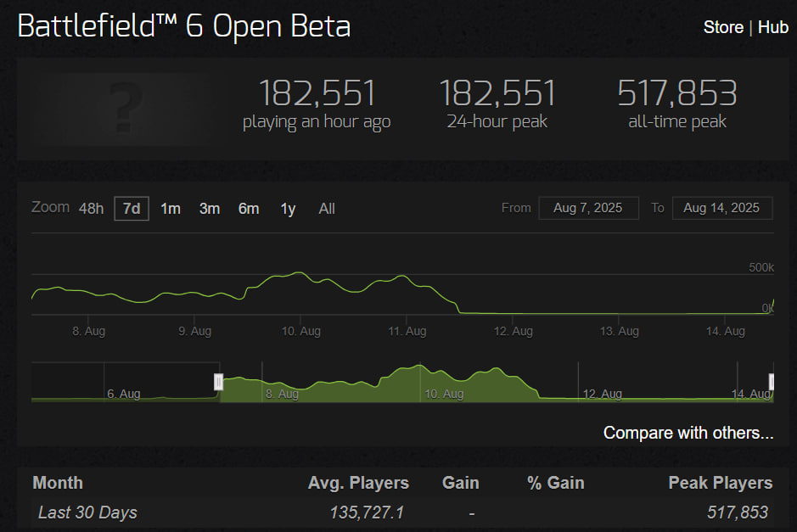Open the Hub link
Image resolution: width=797 pixels, height=532 pixels.
click(x=772, y=27)
